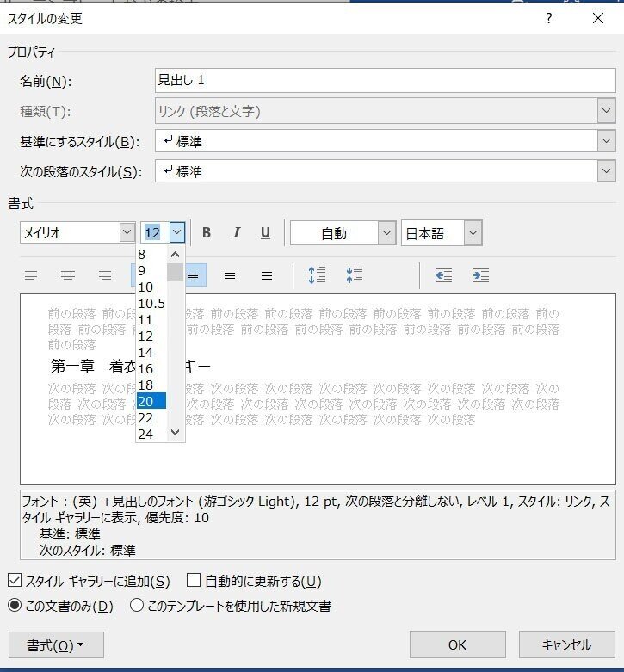This screenshot has width=624, height=672.
Task: Click the font size input showing 12
Action: click(x=155, y=232)
